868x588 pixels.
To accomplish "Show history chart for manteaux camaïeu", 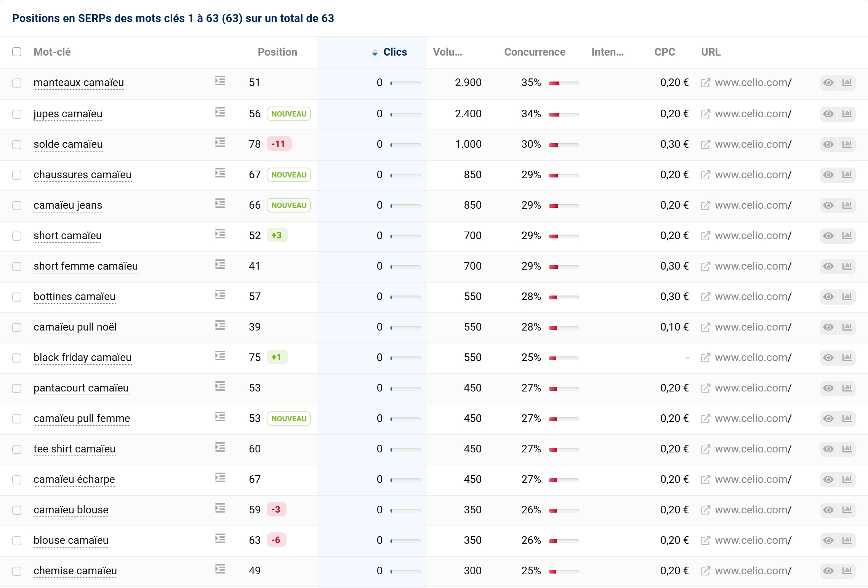I will [x=847, y=83].
